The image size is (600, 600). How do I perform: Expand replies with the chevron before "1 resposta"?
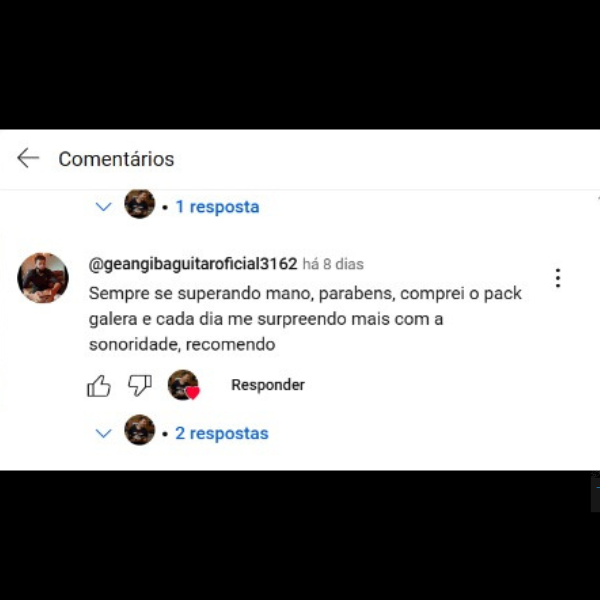click(103, 207)
